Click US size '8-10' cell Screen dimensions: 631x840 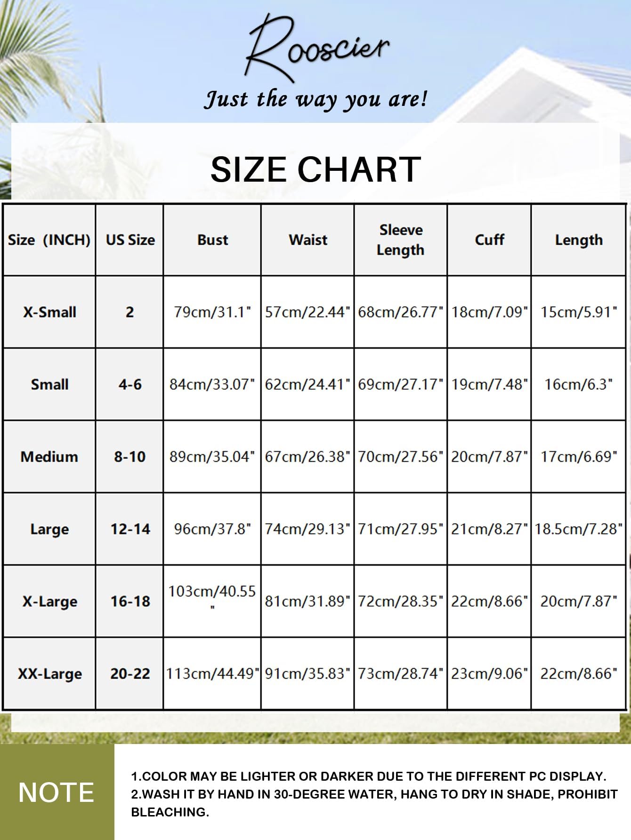(x=130, y=456)
